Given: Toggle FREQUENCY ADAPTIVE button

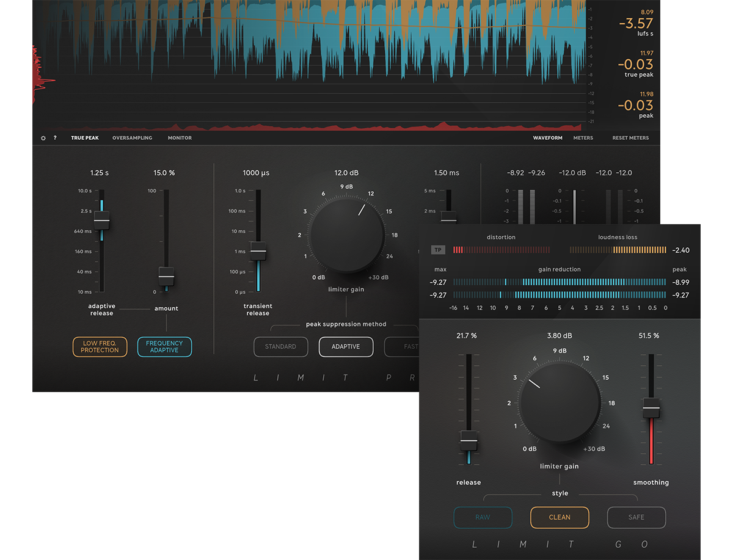Looking at the screenshot, I should (x=164, y=347).
